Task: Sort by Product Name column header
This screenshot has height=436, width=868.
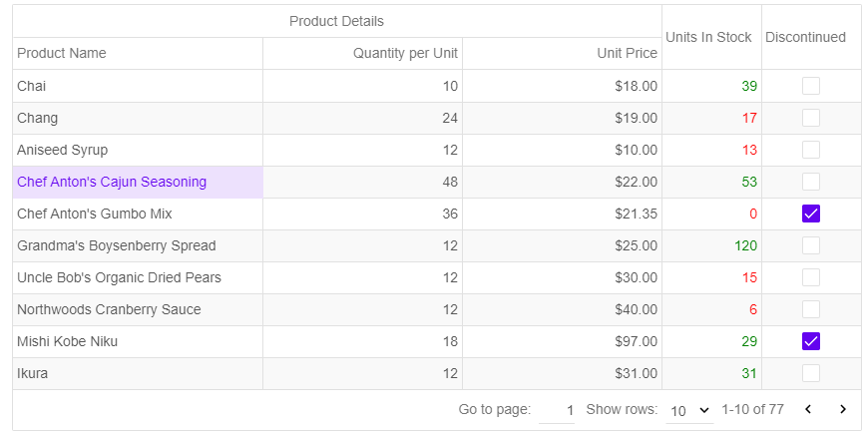Action: 62,53
